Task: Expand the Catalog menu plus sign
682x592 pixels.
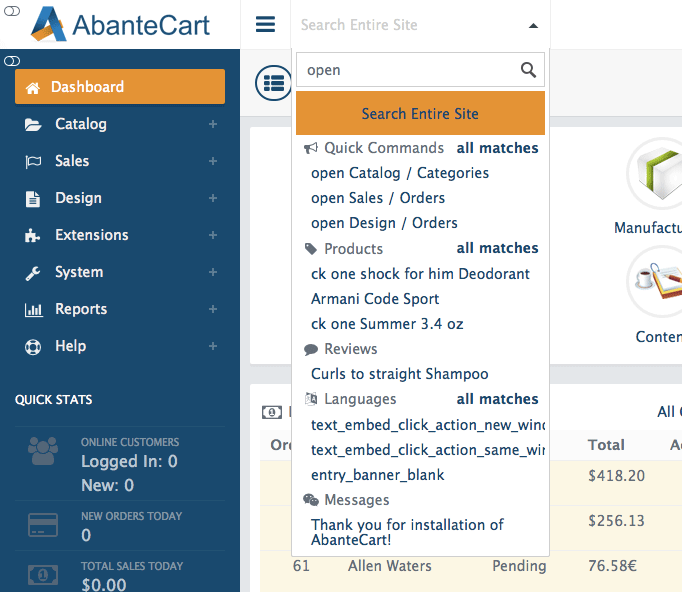Action: pyautogui.click(x=213, y=124)
